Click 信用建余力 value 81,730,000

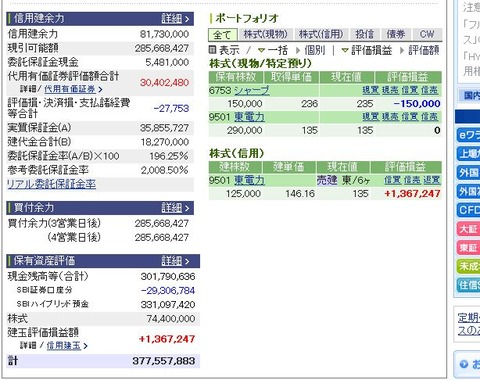click(x=164, y=34)
